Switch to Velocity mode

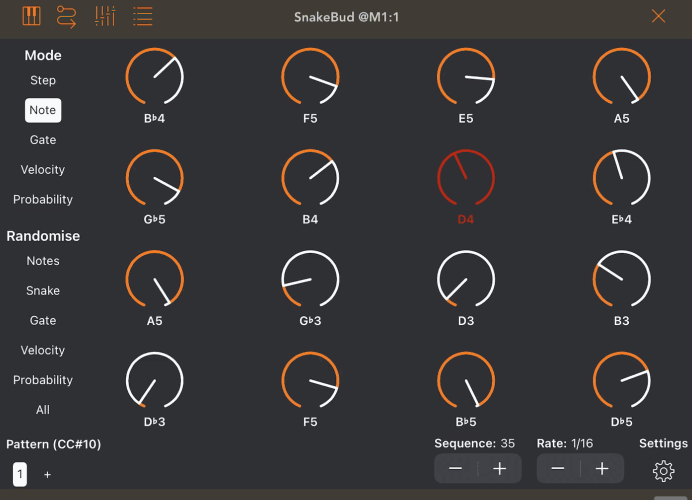tap(43, 170)
